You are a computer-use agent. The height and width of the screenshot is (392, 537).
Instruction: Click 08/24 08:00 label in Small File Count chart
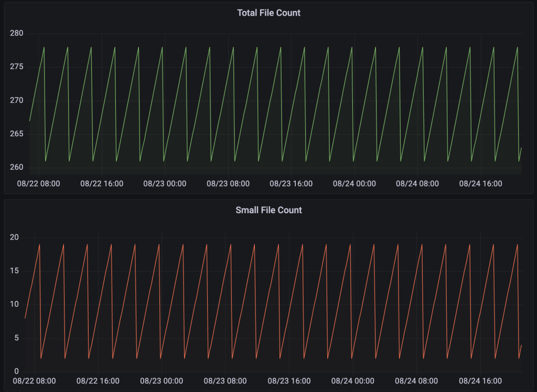tap(417, 381)
